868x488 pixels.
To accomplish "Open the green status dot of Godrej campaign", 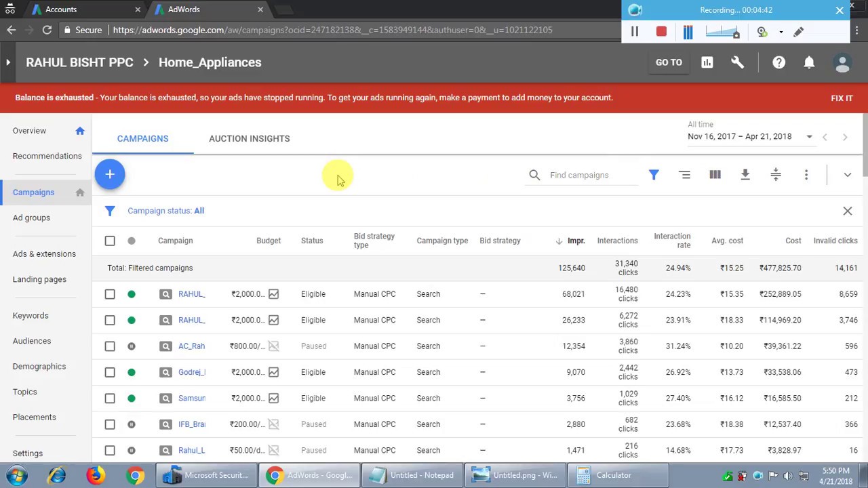I will [x=132, y=372].
